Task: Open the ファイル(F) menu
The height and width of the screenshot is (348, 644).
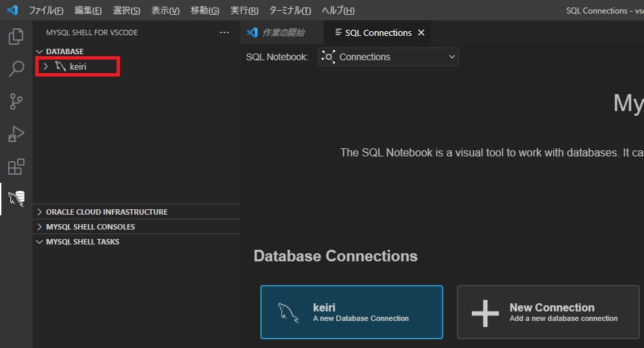Action: [46, 11]
